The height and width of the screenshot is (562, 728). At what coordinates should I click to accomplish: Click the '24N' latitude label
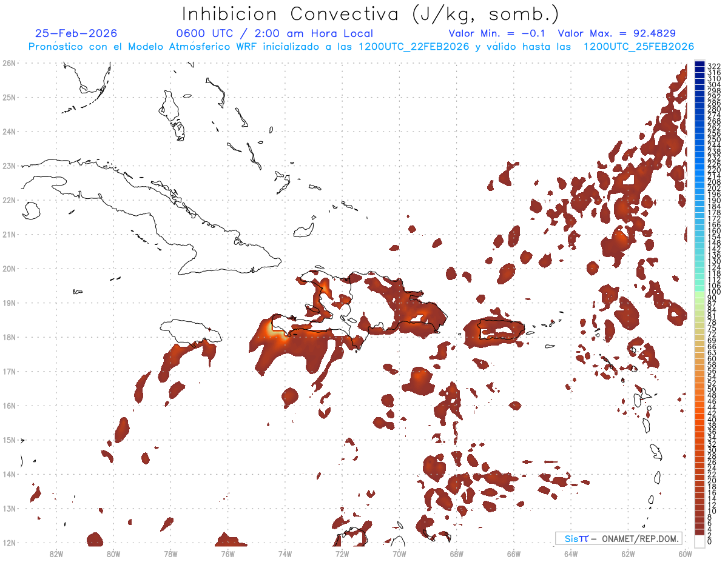click(x=9, y=132)
